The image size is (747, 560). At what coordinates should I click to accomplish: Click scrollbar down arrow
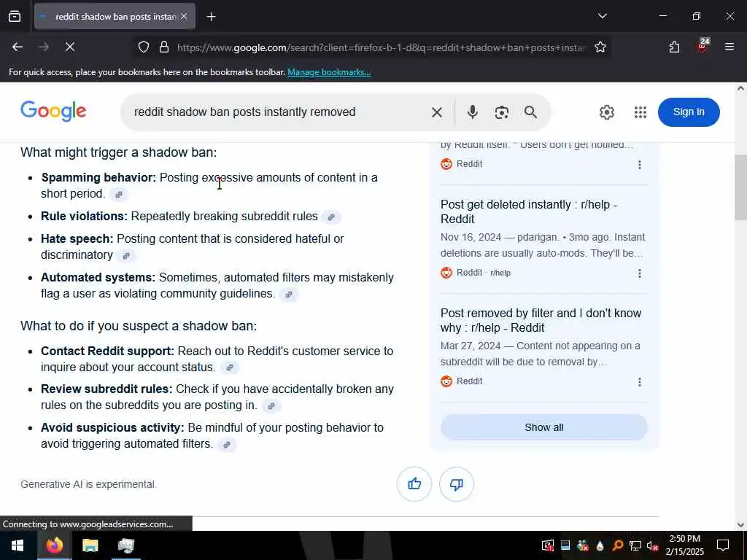[741, 525]
